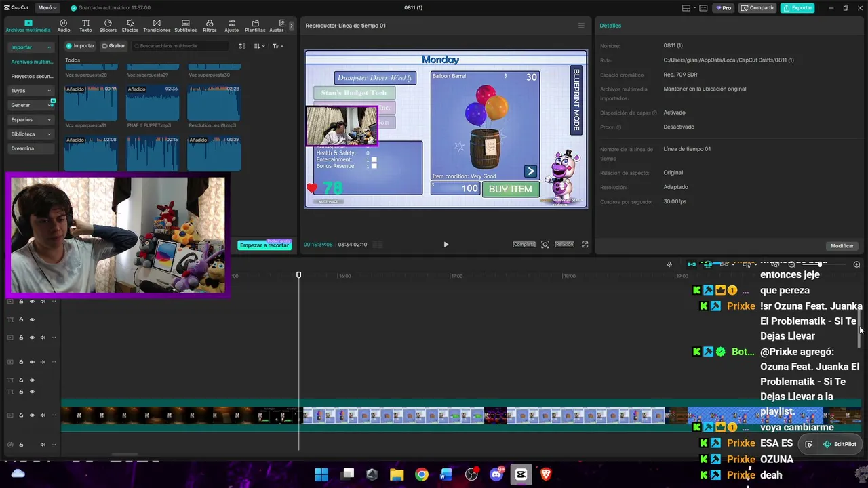Click the Pro upgrade button
This screenshot has height=488, width=868.
724,8
